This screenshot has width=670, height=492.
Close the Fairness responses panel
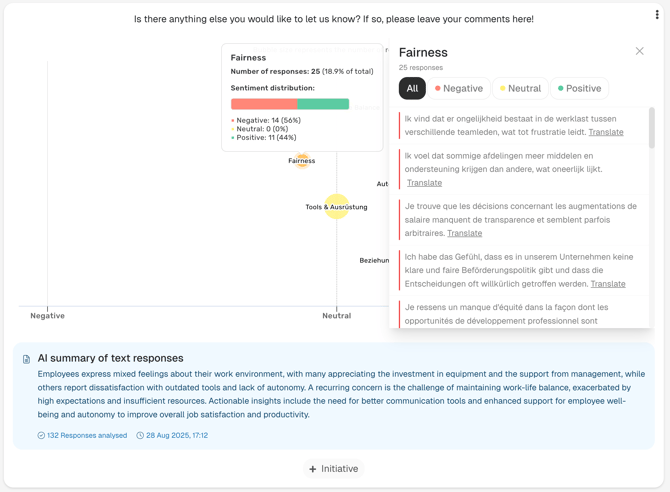click(x=640, y=51)
